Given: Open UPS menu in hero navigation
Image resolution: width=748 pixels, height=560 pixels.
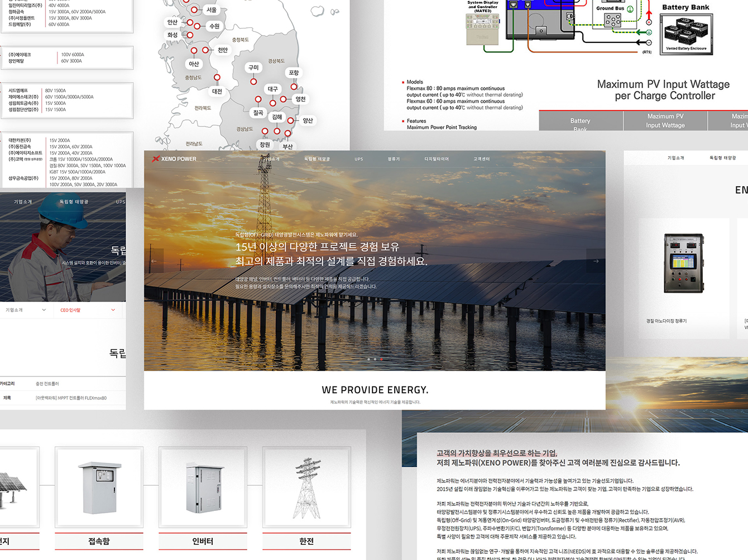Looking at the screenshot, I should tap(358, 160).
